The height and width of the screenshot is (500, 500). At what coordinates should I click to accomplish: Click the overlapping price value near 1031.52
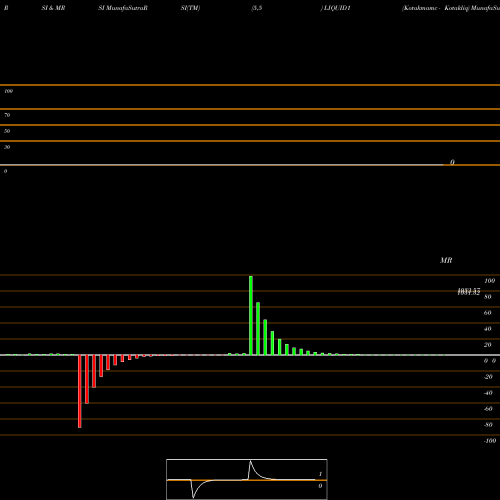[469, 292]
